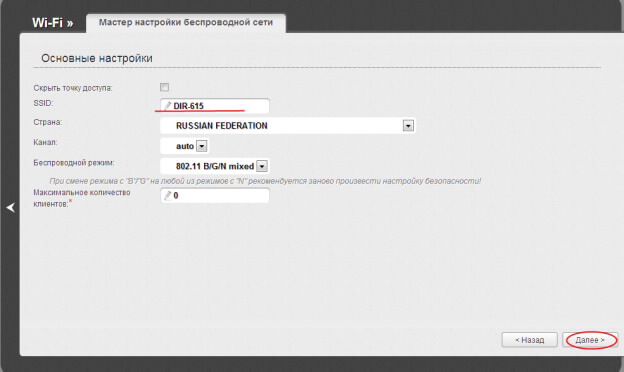Collapse the sidebar with left arrow icon

pyautogui.click(x=10, y=207)
